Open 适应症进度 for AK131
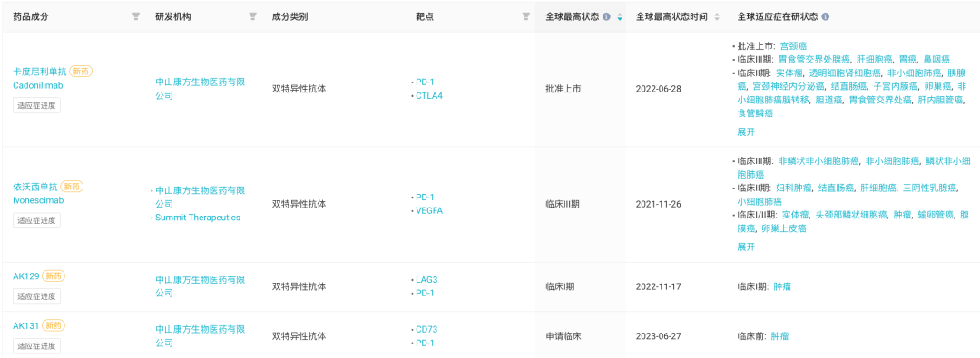Screen dimensions: 980x358 (x=37, y=345)
